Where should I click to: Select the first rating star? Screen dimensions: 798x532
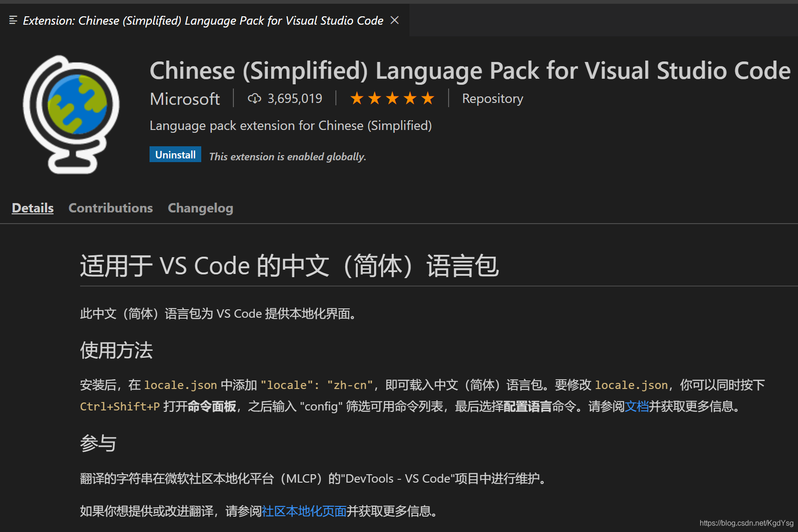[357, 98]
